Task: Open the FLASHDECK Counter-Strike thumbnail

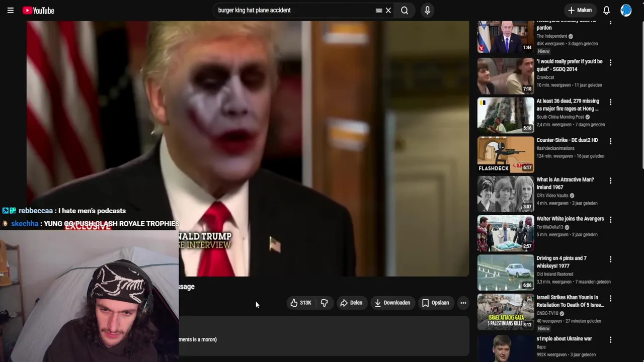Action: pyautogui.click(x=506, y=154)
